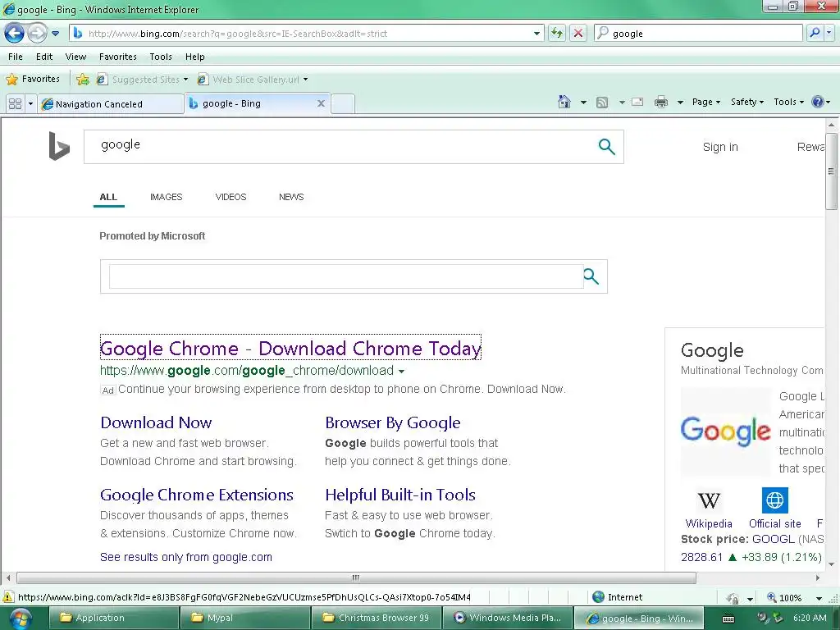This screenshot has width=840, height=630.
Task: Expand the feeds dropdown arrow
Action: tap(622, 102)
